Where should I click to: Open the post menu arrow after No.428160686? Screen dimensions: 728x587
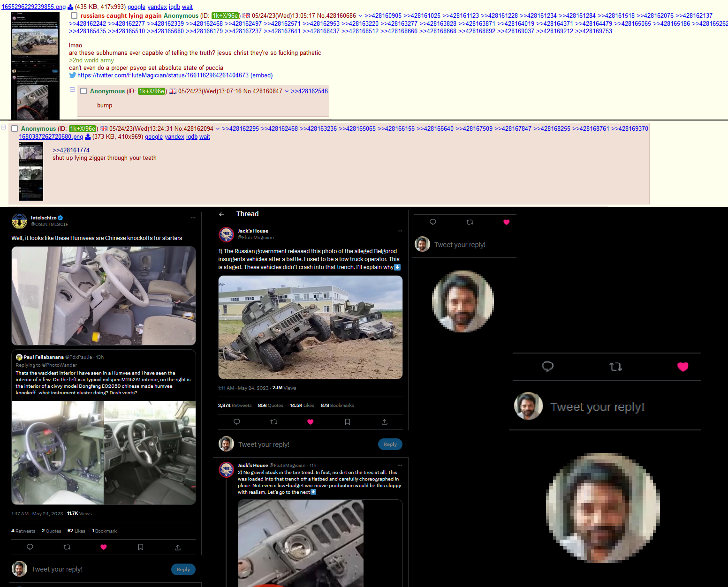[360, 16]
